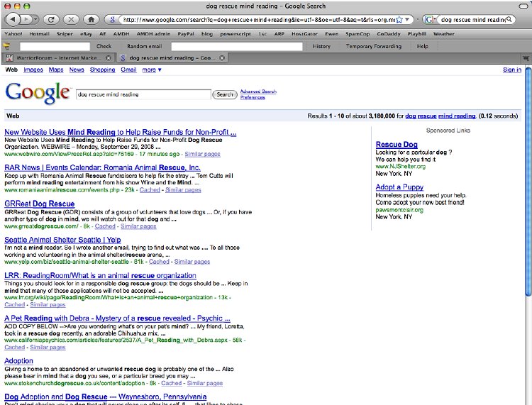Screen dimensions: 532x405
Task: Open the Gmail link
Action: [x=128, y=70]
